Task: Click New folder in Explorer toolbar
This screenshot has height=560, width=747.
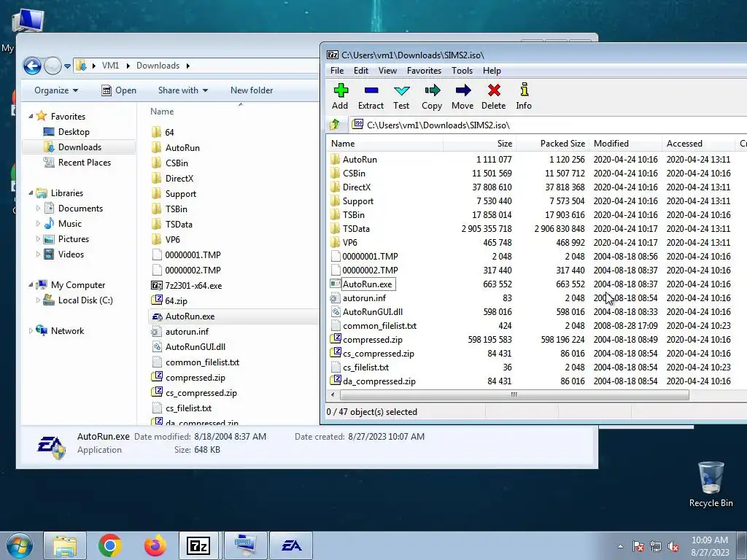Action: (252, 90)
